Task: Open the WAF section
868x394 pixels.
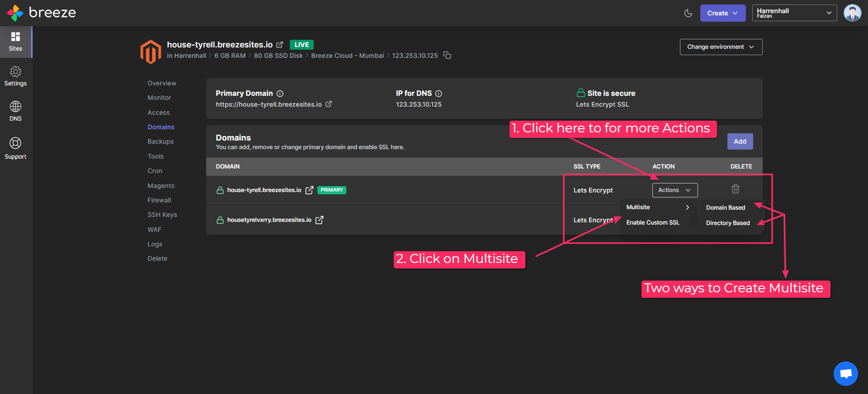Action: click(x=154, y=230)
